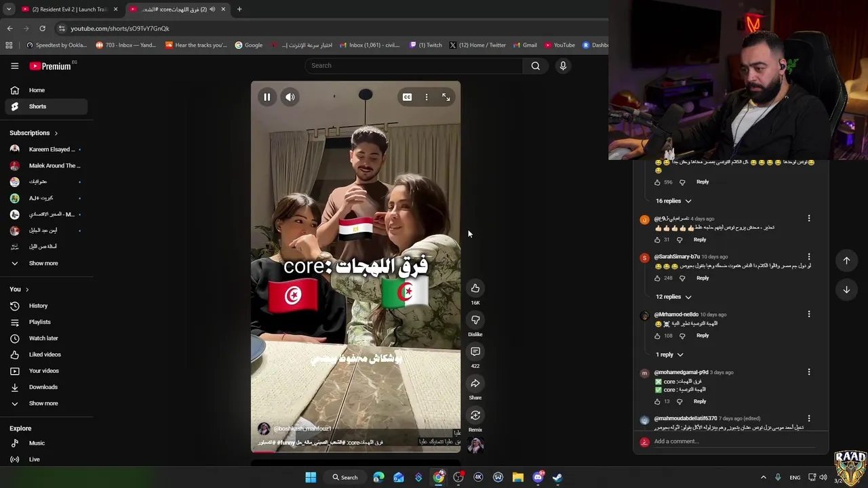Open Home in the sidebar
868x488 pixels.
(47, 90)
